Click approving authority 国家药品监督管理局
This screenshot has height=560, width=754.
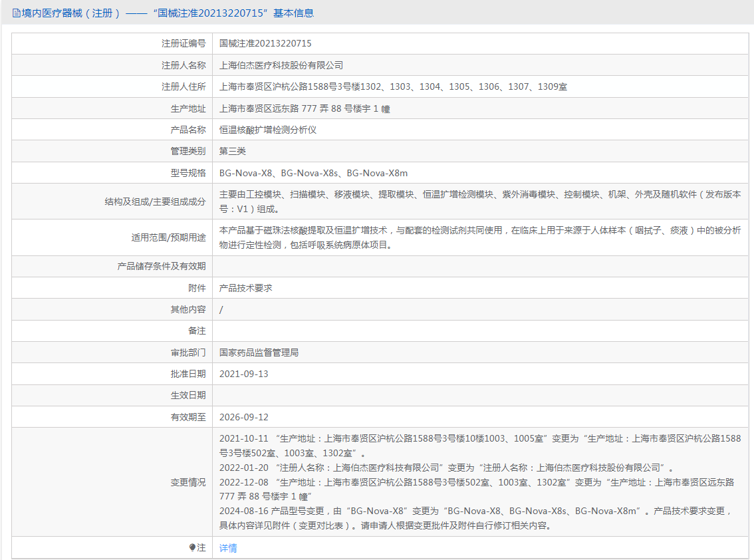(x=259, y=352)
